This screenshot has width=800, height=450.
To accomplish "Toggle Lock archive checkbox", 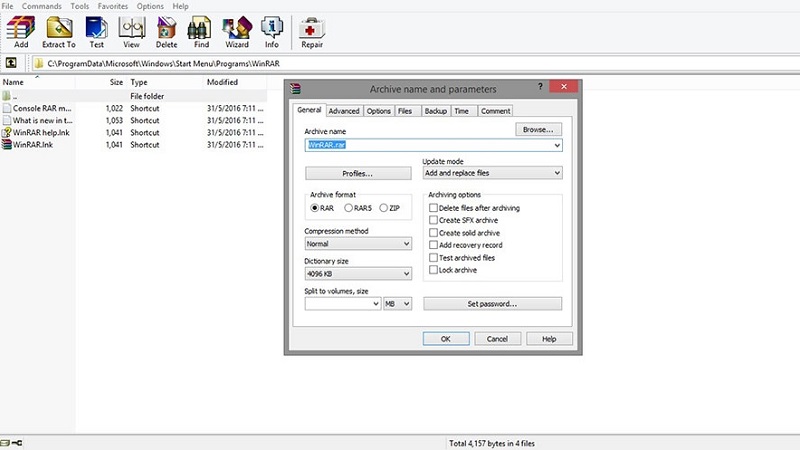I will (x=433, y=270).
